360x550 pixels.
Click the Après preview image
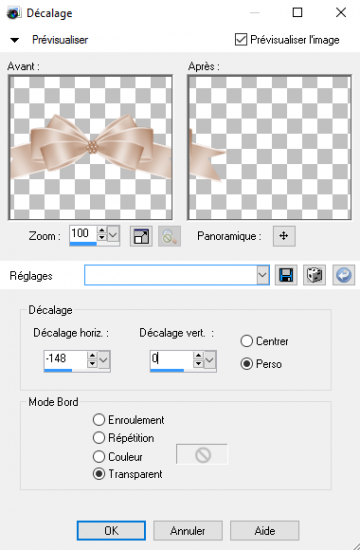pos(269,148)
